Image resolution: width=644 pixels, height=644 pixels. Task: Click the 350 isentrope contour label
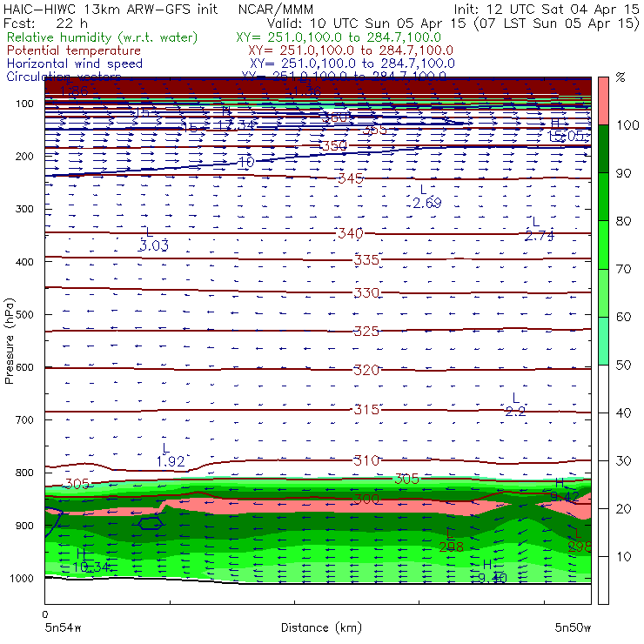[334, 145]
